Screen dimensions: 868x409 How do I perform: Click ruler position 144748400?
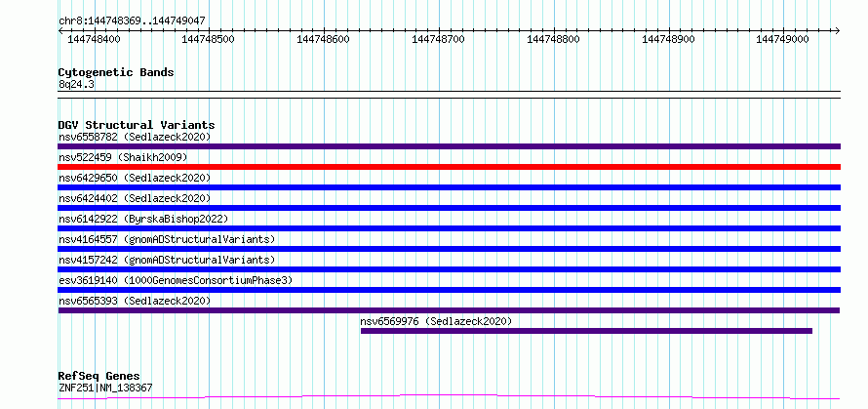coord(94,39)
